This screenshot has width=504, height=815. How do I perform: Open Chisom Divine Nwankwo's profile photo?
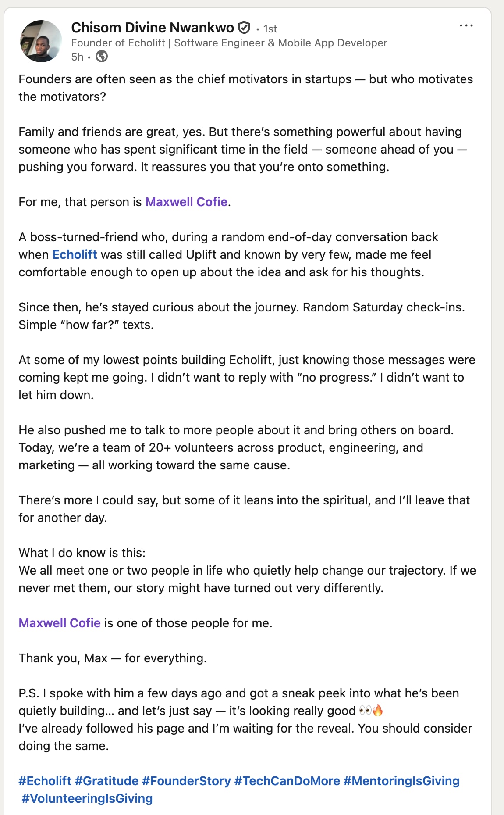[x=41, y=41]
